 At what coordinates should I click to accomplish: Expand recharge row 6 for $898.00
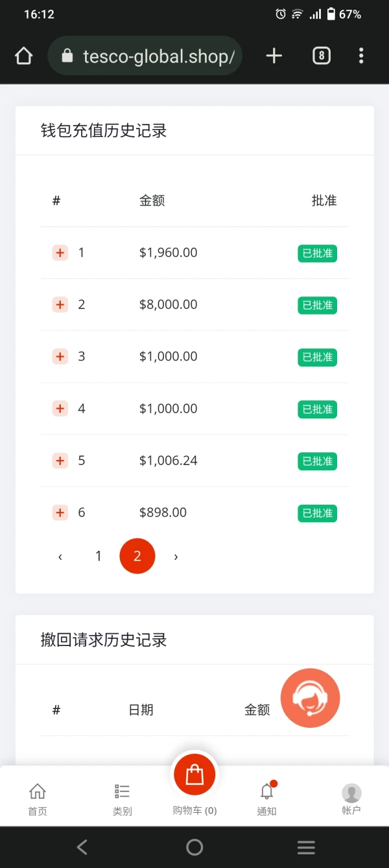tap(60, 512)
